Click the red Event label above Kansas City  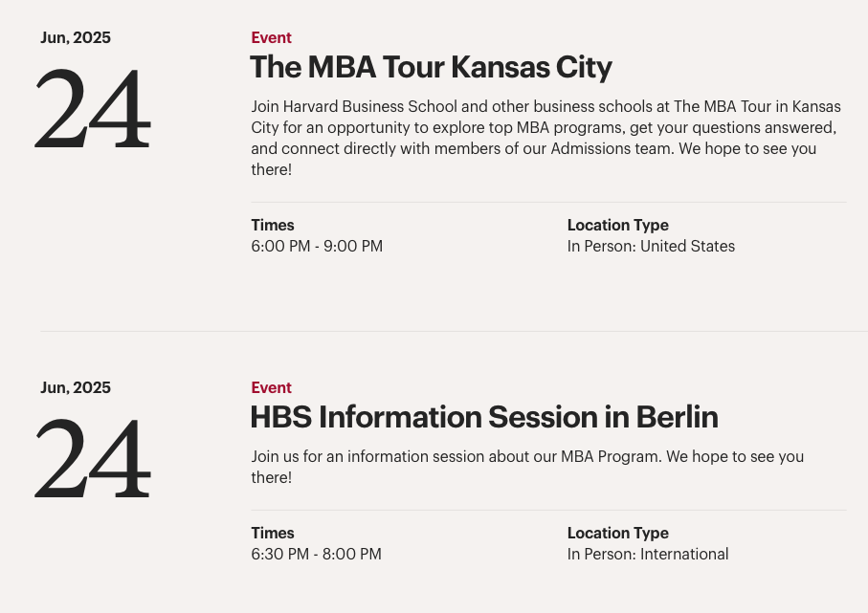tap(271, 37)
